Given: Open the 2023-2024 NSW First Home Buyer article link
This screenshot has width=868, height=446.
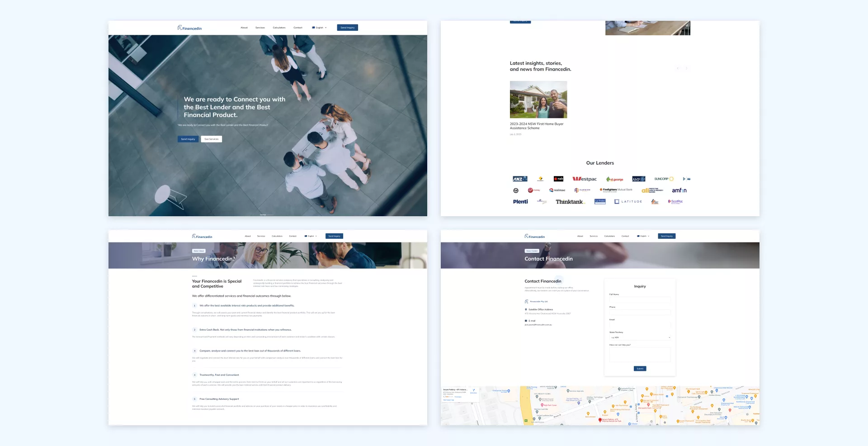Looking at the screenshot, I should click(x=537, y=126).
